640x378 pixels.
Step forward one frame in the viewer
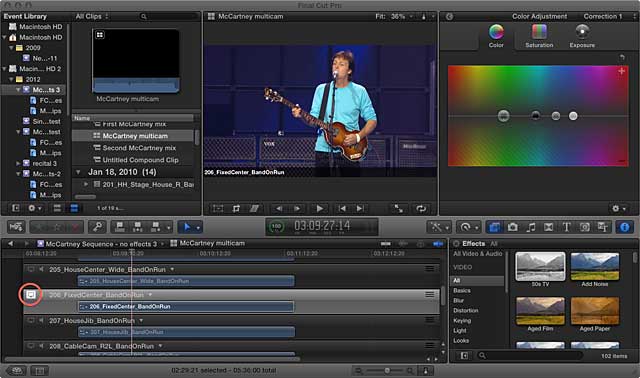click(297, 209)
